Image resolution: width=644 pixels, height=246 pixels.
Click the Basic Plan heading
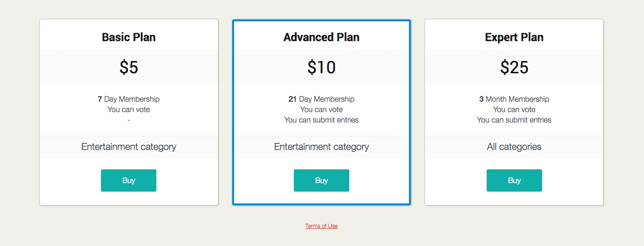[128, 37]
